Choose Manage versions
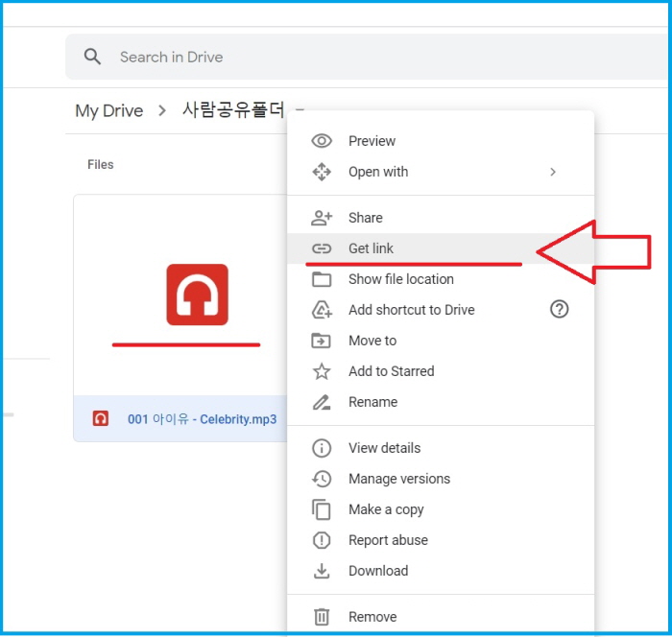672x637 pixels. 399,479
